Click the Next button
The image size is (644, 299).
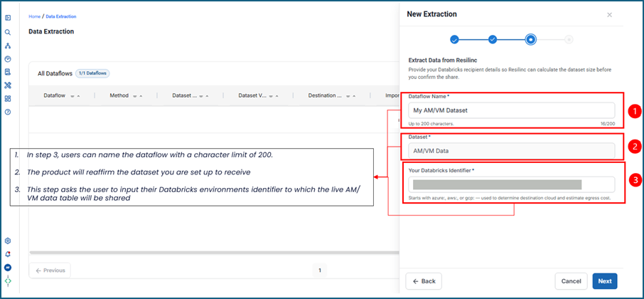coord(605,281)
